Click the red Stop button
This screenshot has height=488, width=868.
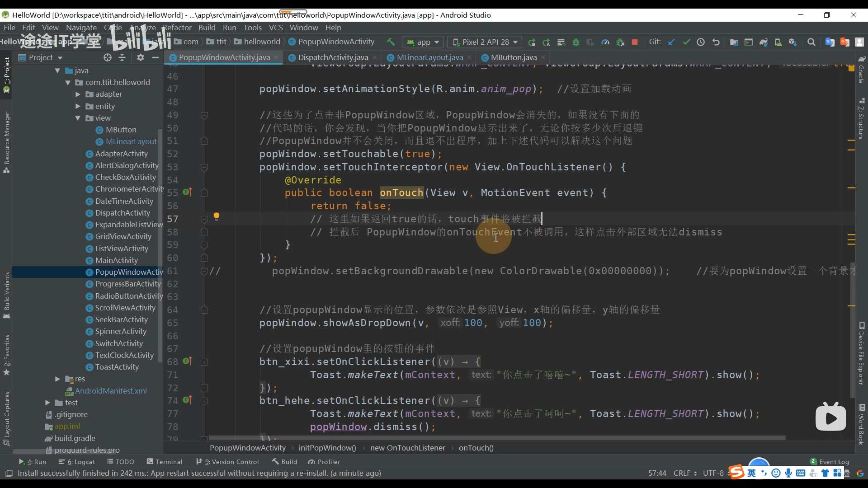coord(635,42)
